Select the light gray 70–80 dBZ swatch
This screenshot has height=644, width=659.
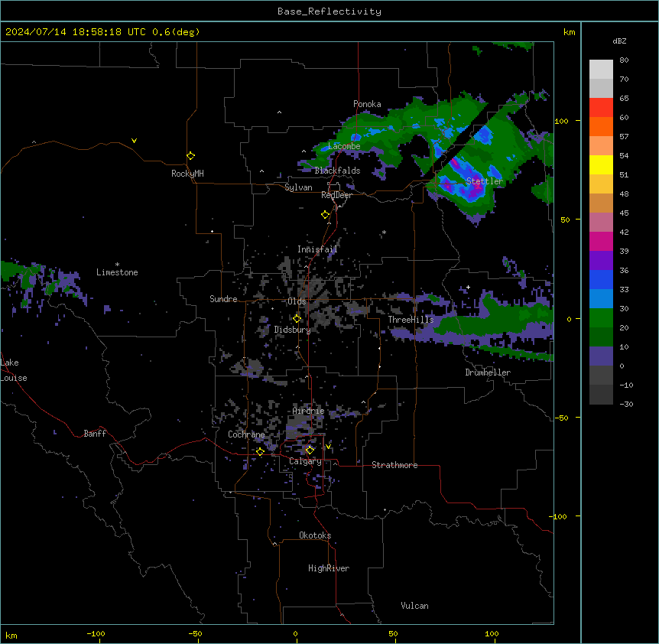(601, 70)
